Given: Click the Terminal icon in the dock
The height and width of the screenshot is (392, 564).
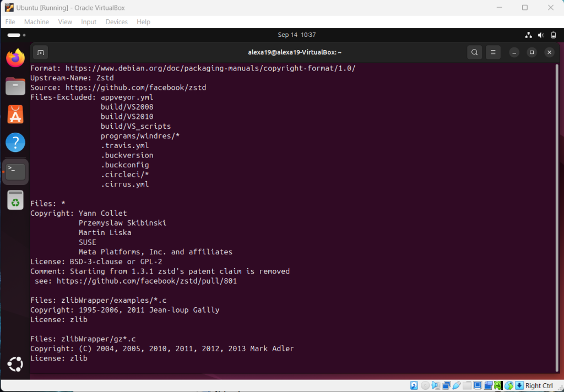Looking at the screenshot, I should coord(15,171).
